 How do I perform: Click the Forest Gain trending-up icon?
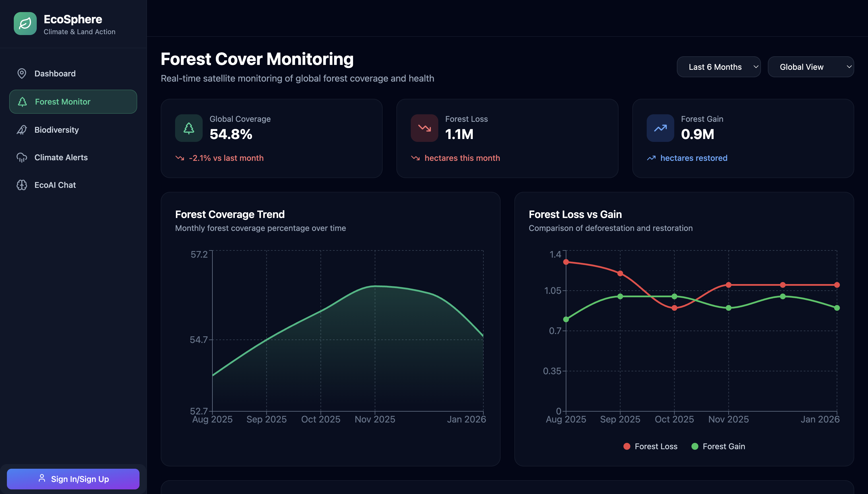click(660, 128)
